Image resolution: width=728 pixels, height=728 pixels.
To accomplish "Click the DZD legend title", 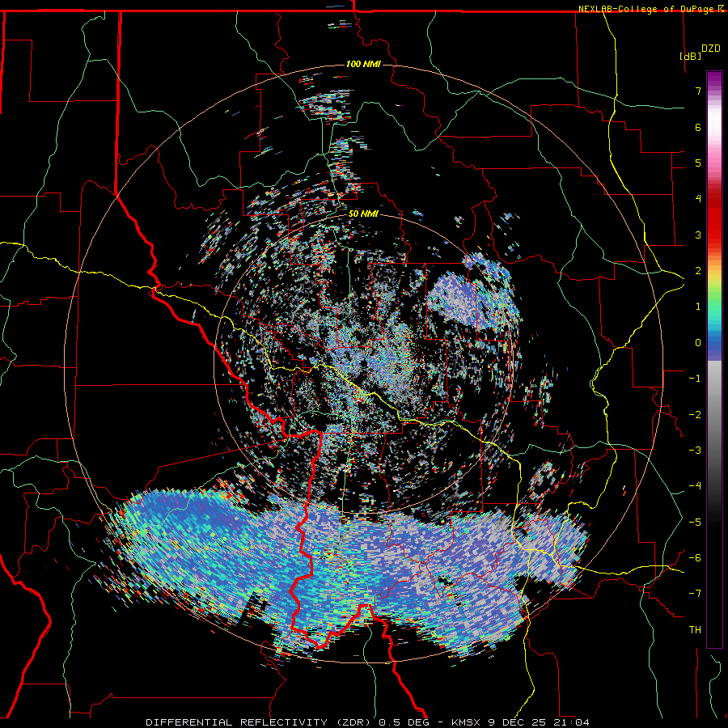I will (711, 49).
